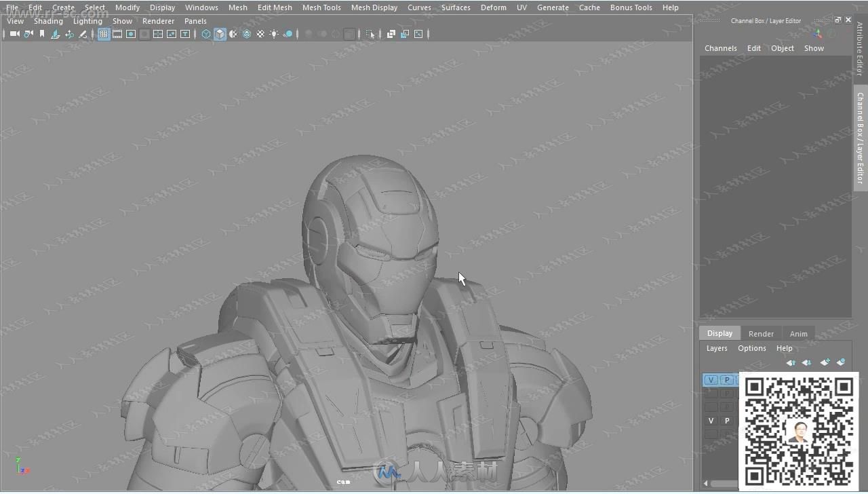Toggle the X-Ray display icon
868x494 pixels.
pyautogui.click(x=391, y=34)
